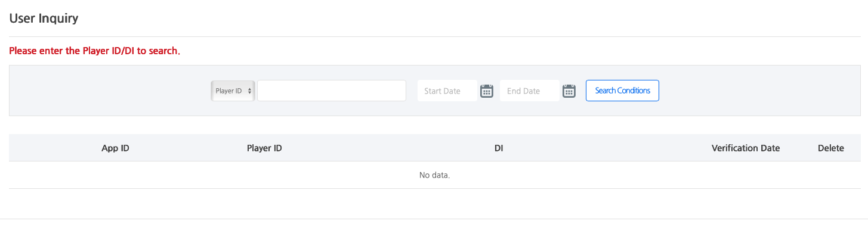Click the up-down arrows on Player ID selector
The width and height of the screenshot is (868, 227).
[249, 91]
